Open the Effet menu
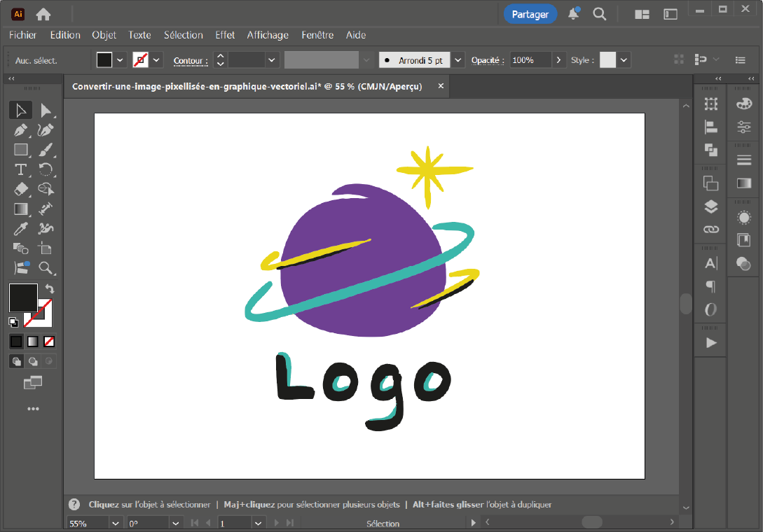Screen dimensions: 763x532 tap(225, 35)
